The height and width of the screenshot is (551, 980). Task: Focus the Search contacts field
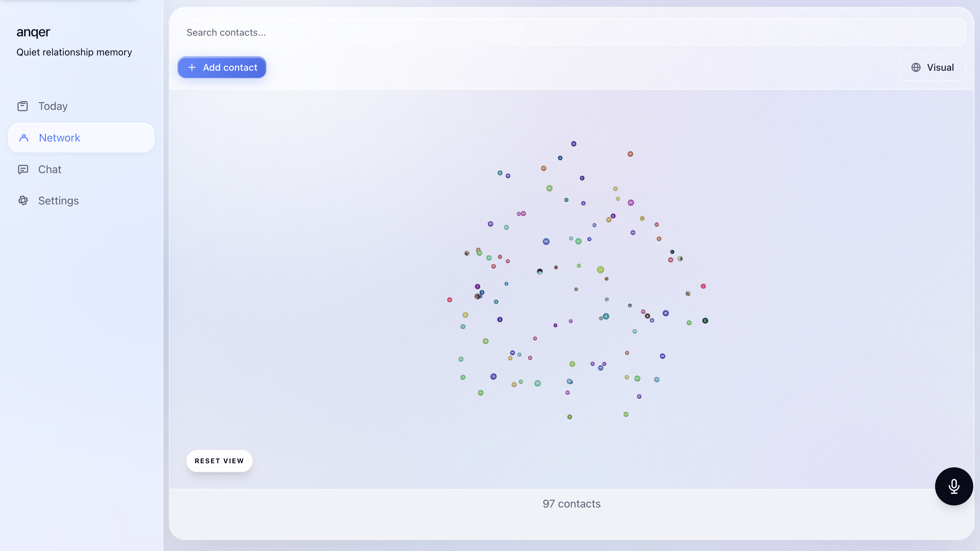[x=571, y=32]
